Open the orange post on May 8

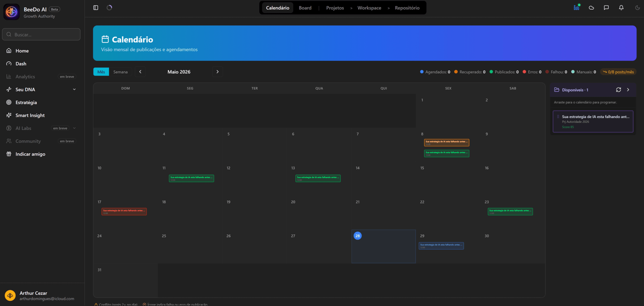[x=446, y=142]
